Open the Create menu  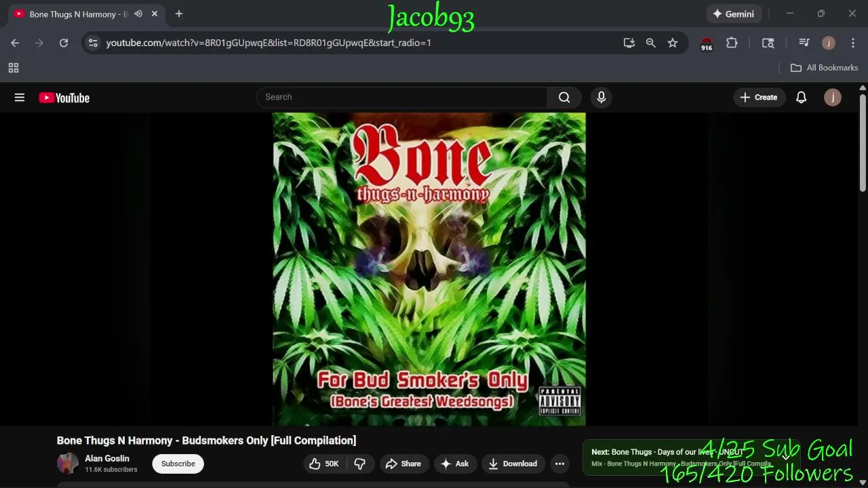coord(759,97)
